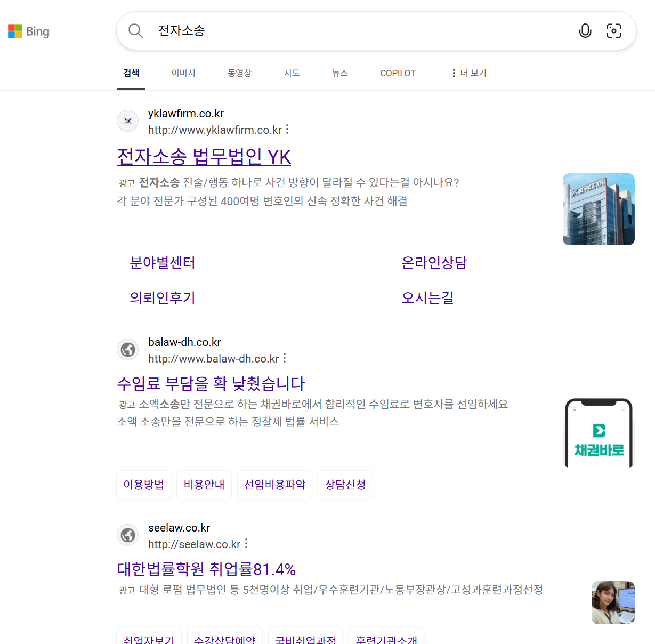
Task: Click the 비용안내 button
Action: pyautogui.click(x=204, y=485)
